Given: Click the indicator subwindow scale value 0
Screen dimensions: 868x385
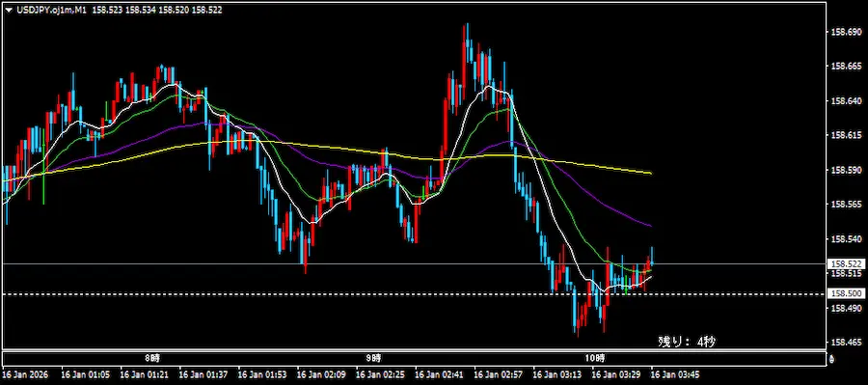Looking at the screenshot, I should (832, 360).
